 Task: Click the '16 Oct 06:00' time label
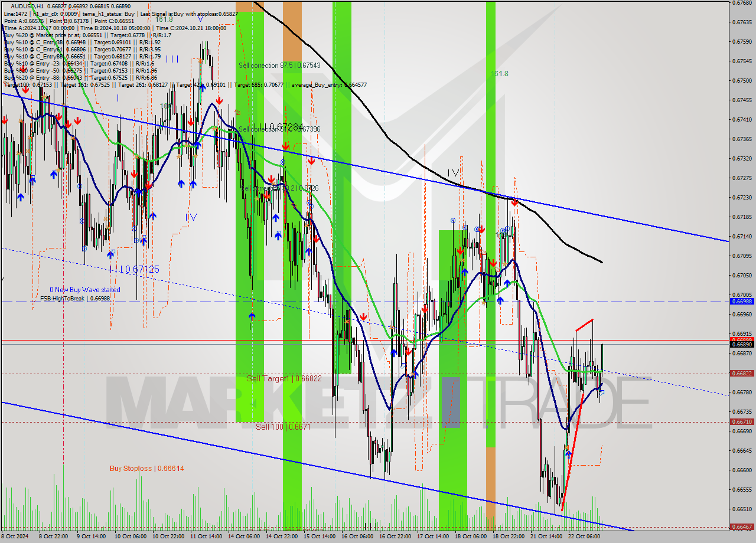pyautogui.click(x=357, y=537)
